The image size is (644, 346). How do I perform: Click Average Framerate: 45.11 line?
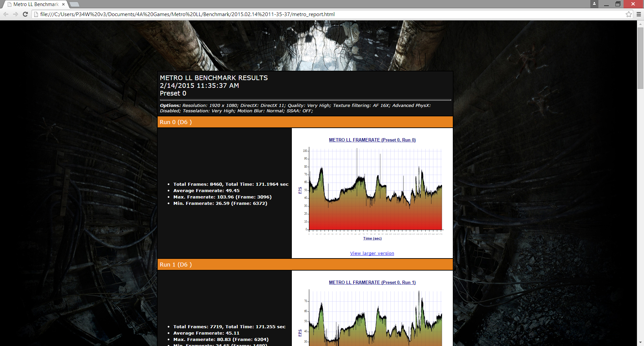(x=206, y=333)
